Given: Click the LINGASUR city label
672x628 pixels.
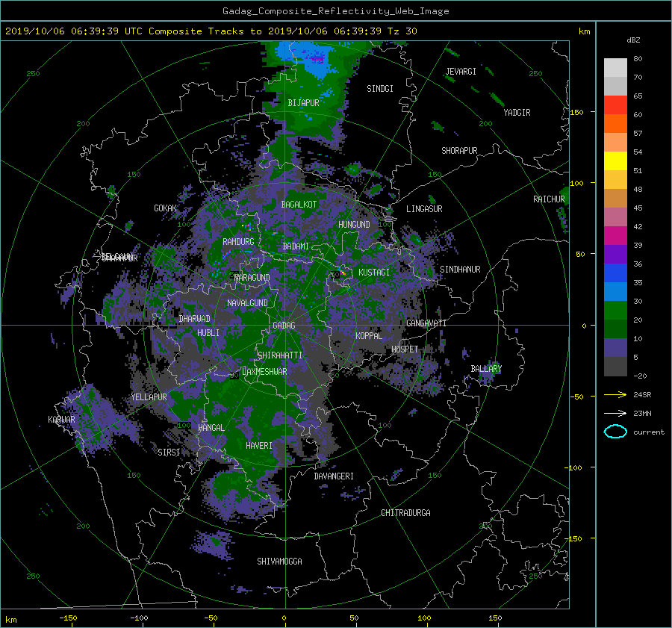Looking at the screenshot, I should 424,209.
